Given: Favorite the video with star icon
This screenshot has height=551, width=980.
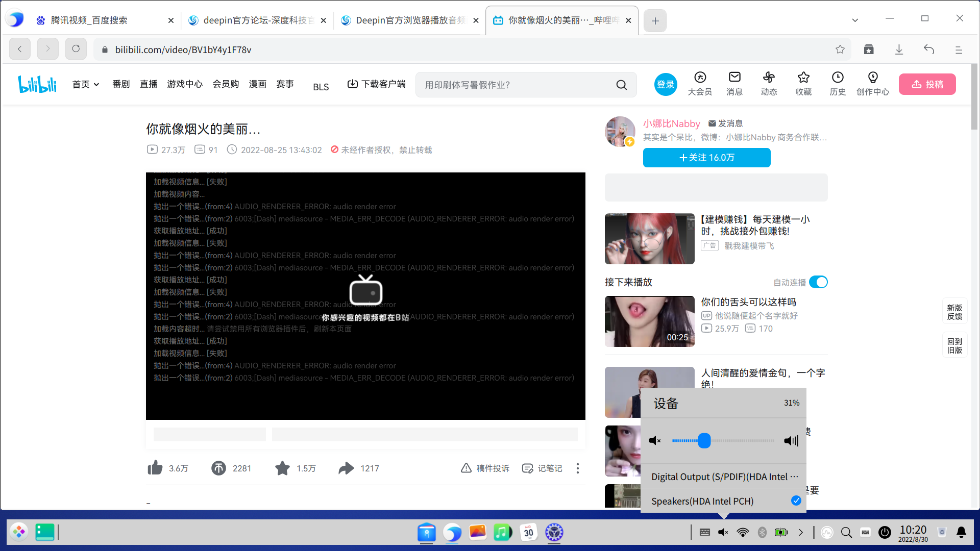Looking at the screenshot, I should point(282,468).
